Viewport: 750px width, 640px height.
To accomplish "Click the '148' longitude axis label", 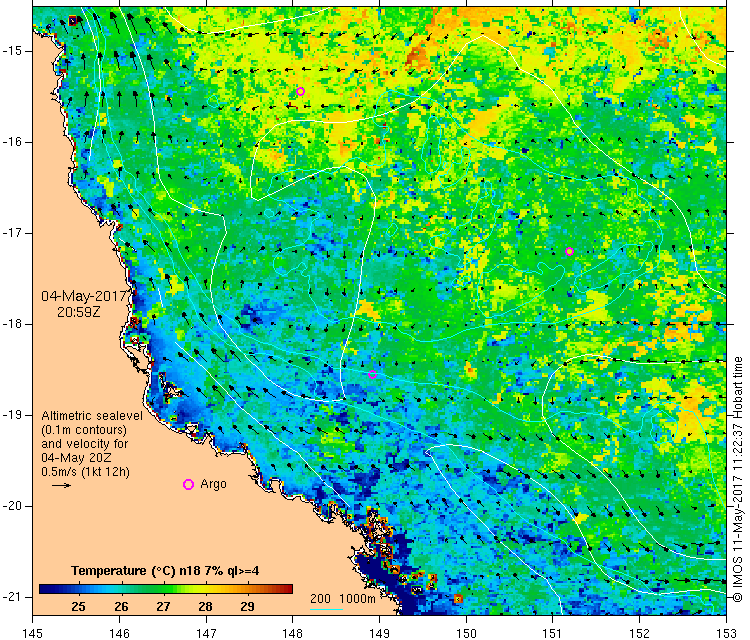I will pos(293,633).
